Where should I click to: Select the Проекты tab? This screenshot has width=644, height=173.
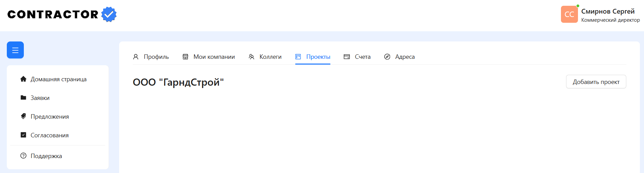(313, 57)
